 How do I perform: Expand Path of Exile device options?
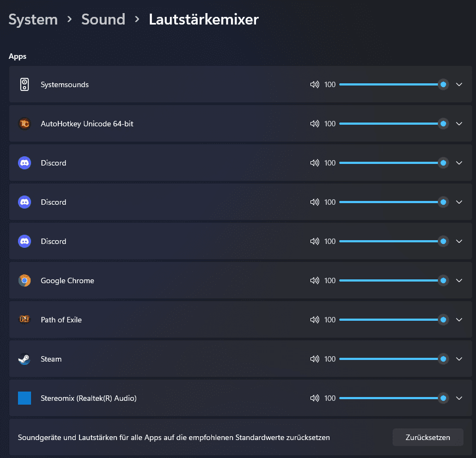tap(459, 320)
